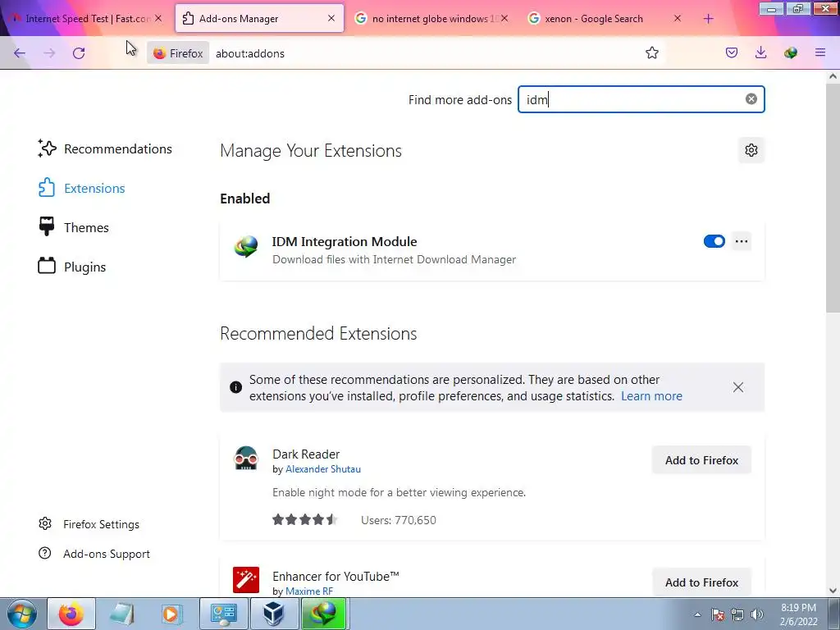Open the VirtualBox taskbar icon
Viewport: 840px width, 630px height.
tap(274, 614)
